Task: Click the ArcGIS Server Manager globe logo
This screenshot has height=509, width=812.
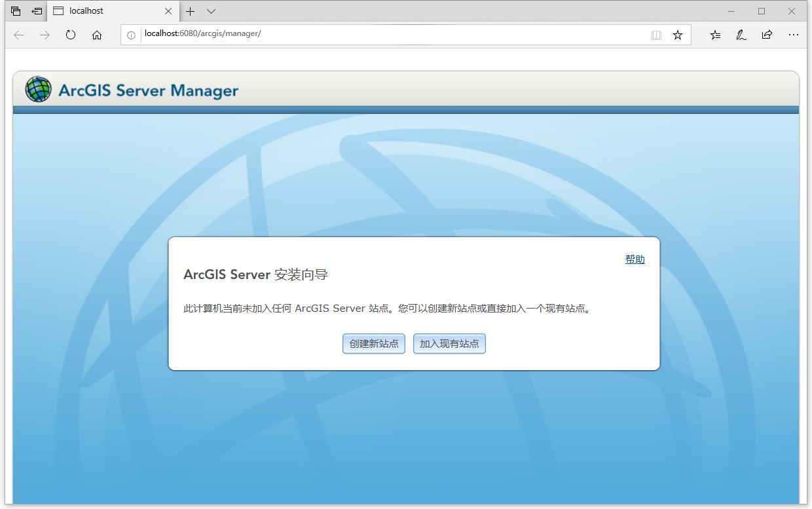Action: pos(38,89)
